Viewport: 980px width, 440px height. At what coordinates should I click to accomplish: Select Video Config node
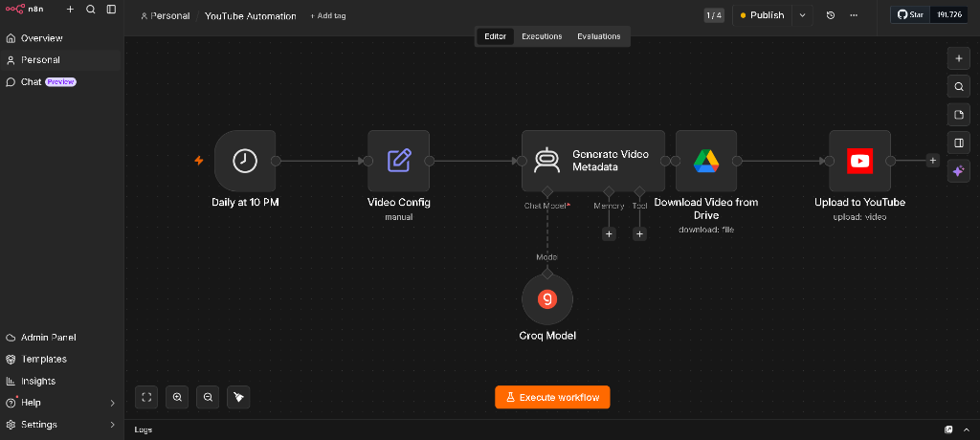click(399, 161)
